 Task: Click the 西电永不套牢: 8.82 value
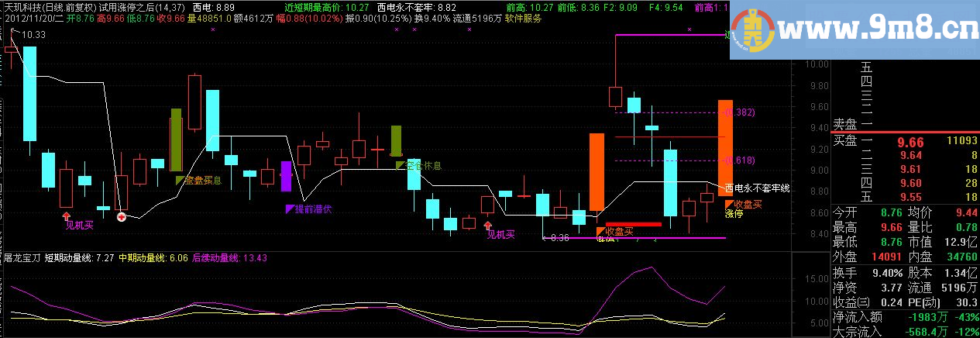click(x=416, y=6)
